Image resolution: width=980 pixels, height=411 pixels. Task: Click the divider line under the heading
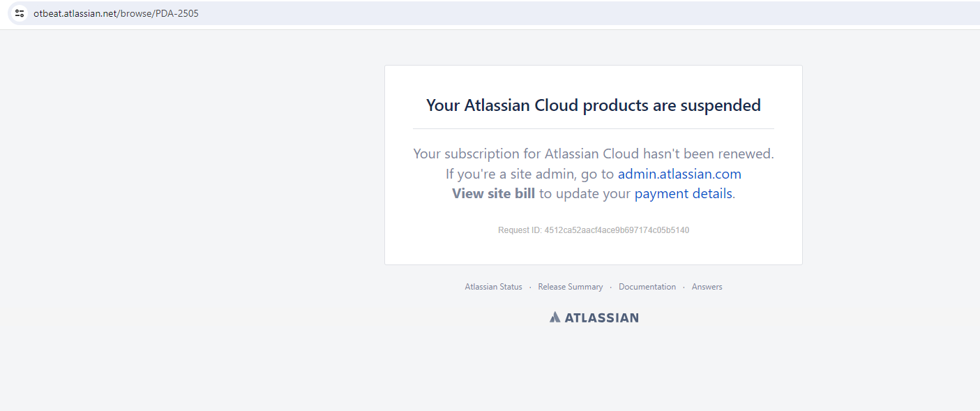[x=594, y=129]
